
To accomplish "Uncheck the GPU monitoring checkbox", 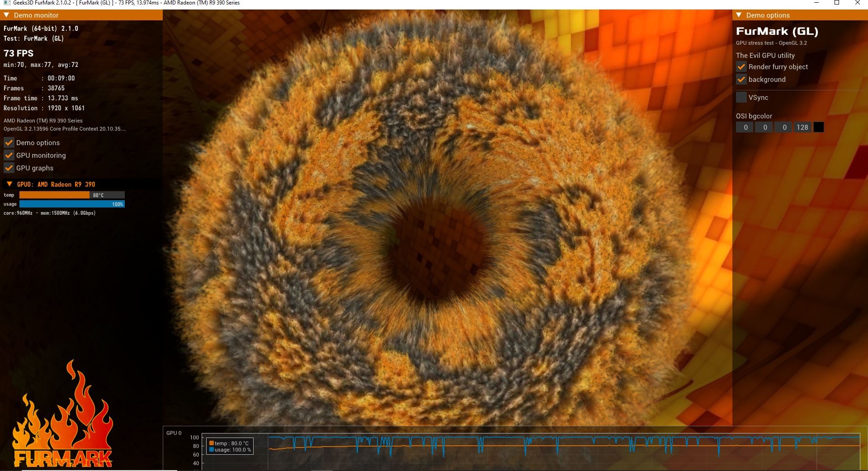I will coord(9,155).
